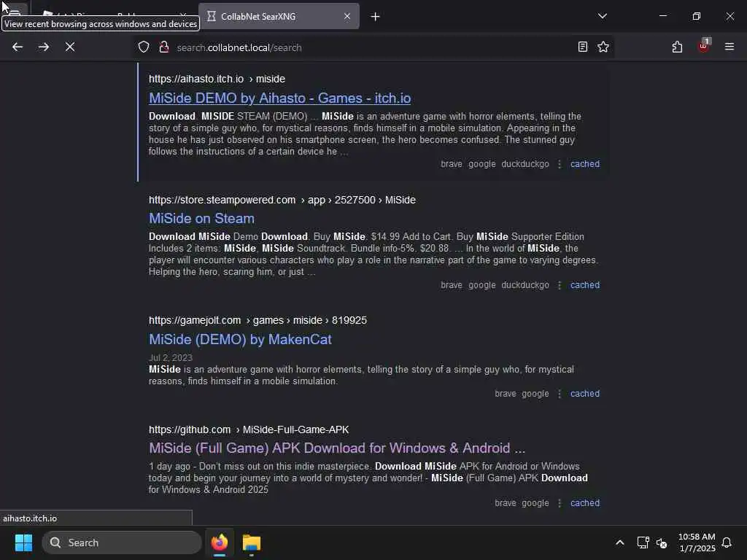Click the https://aihasto.itch.io URL text
The width and height of the screenshot is (747, 560).
196,79
